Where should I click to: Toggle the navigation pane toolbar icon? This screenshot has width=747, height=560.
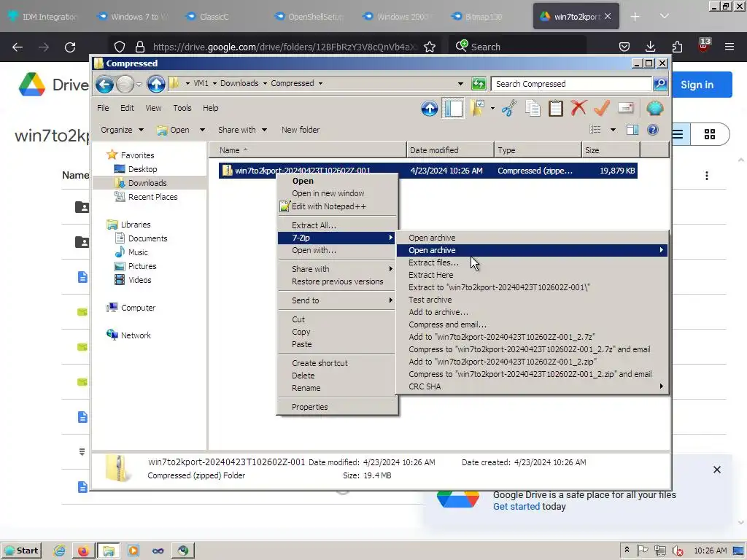(x=453, y=109)
